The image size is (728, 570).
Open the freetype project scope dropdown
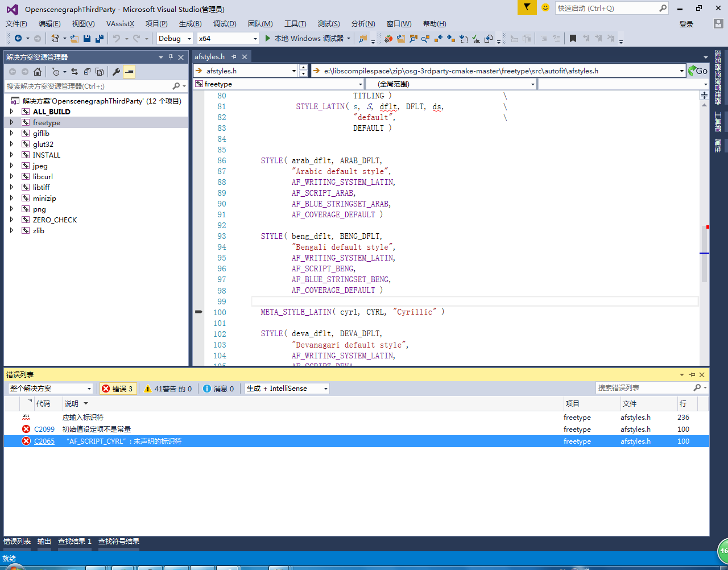(x=361, y=84)
